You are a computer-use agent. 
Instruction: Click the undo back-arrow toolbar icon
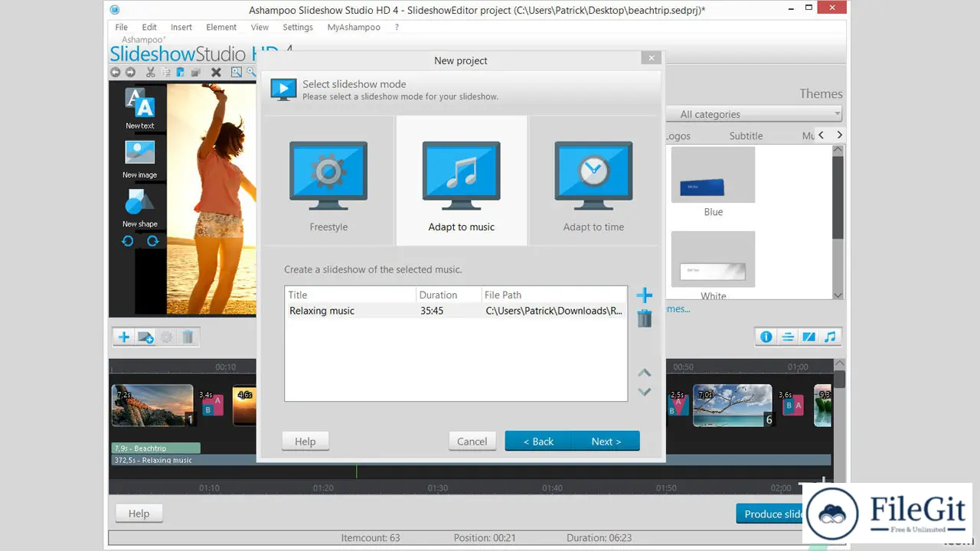pyautogui.click(x=116, y=73)
